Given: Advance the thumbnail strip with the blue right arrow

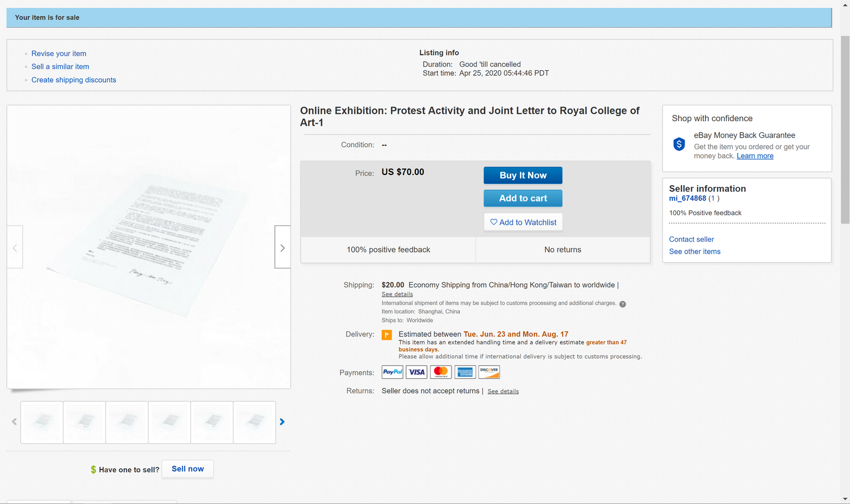Looking at the screenshot, I should coord(282,422).
